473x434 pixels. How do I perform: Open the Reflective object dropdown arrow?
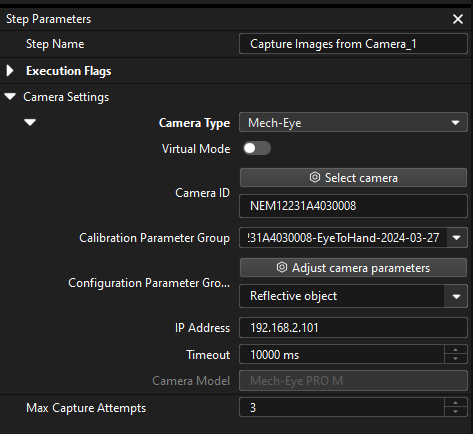coord(456,296)
